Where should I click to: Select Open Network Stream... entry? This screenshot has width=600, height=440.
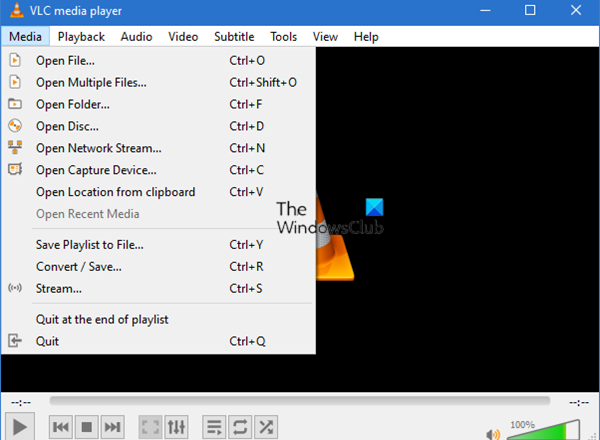(x=158, y=148)
